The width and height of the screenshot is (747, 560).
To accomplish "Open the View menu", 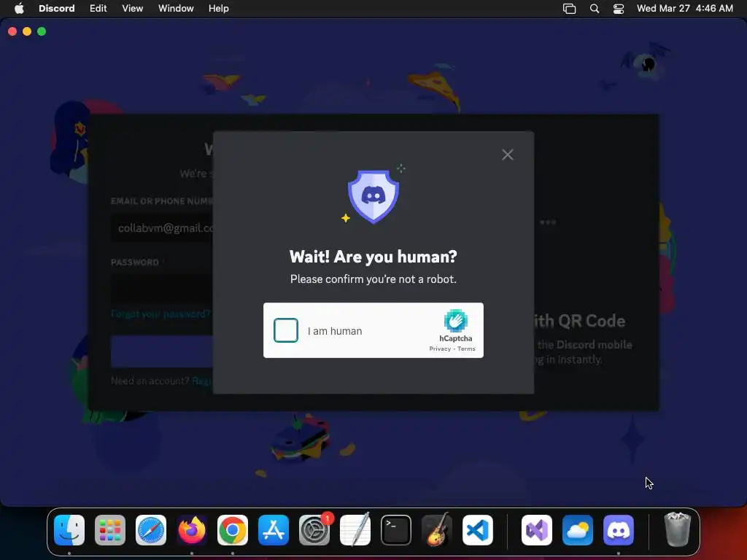I will (133, 8).
